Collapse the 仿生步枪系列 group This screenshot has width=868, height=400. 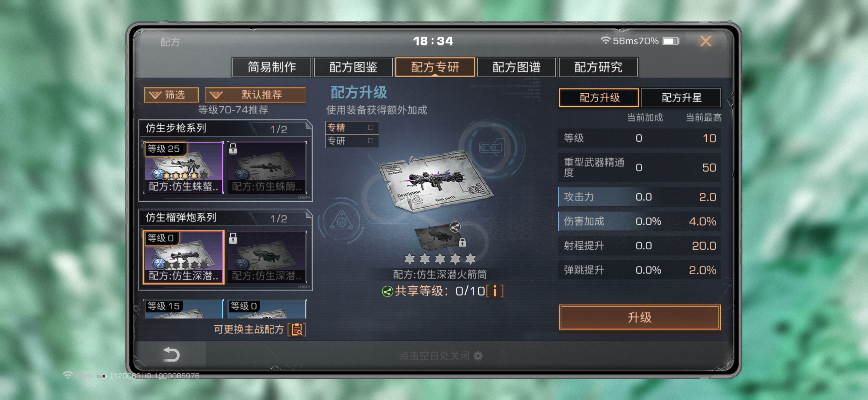tap(225, 128)
